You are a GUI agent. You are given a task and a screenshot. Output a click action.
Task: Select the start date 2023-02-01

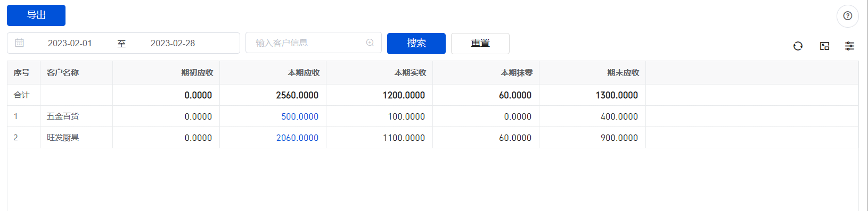click(70, 43)
